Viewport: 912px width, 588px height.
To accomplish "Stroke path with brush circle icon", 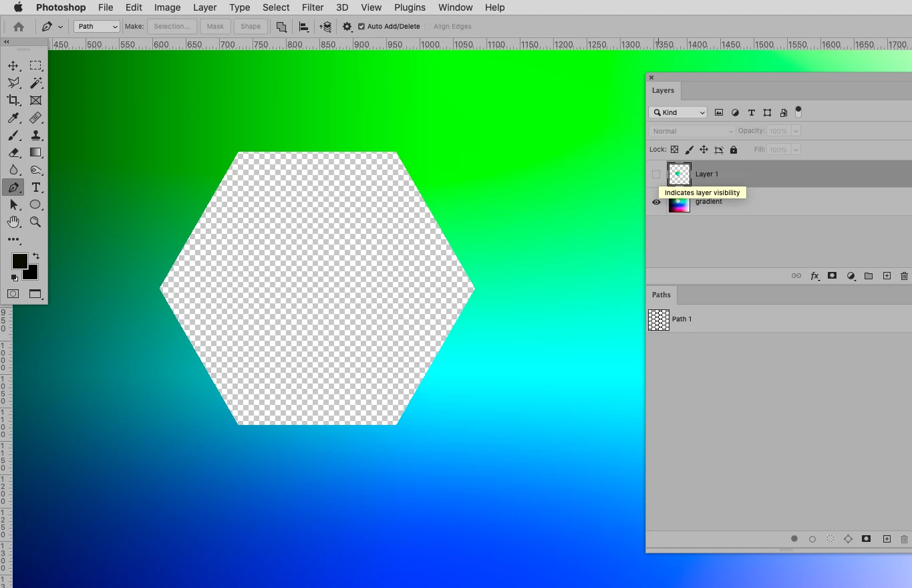I will [x=812, y=539].
